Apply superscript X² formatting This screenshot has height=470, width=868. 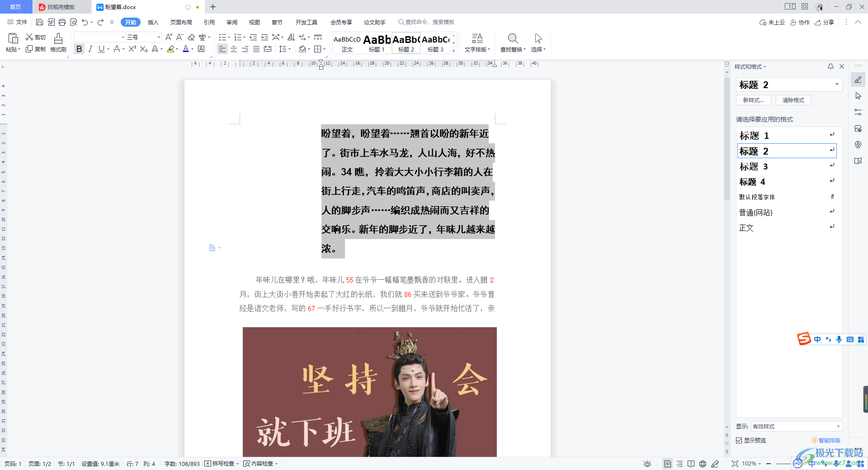[x=132, y=49]
